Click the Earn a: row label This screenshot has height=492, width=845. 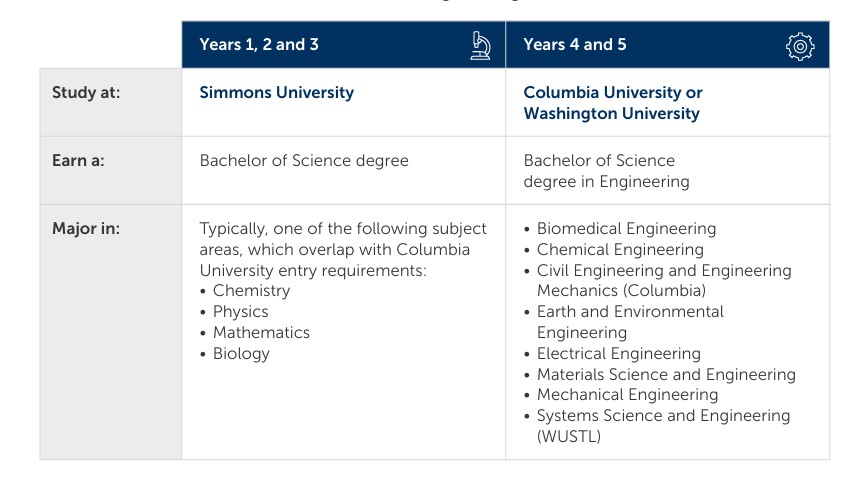(x=78, y=161)
